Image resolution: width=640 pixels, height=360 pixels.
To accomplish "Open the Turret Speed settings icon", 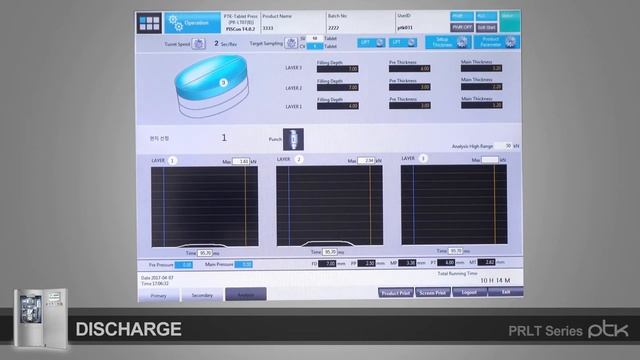I will (x=199, y=44).
